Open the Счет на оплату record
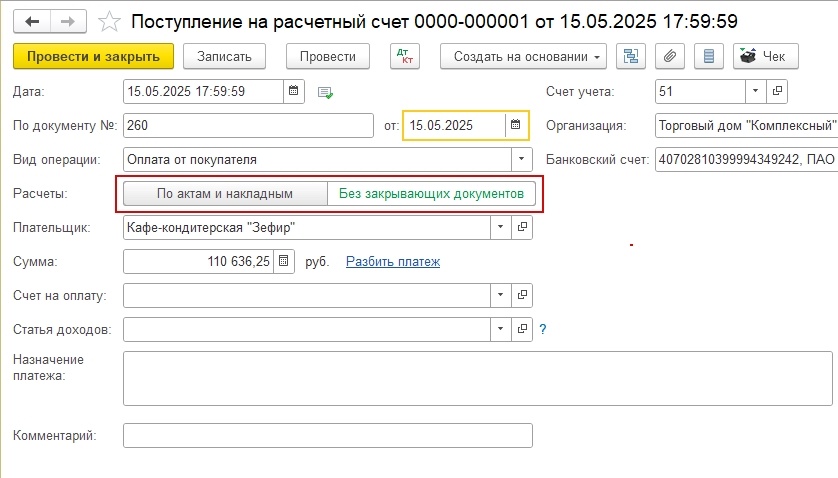 click(522, 295)
